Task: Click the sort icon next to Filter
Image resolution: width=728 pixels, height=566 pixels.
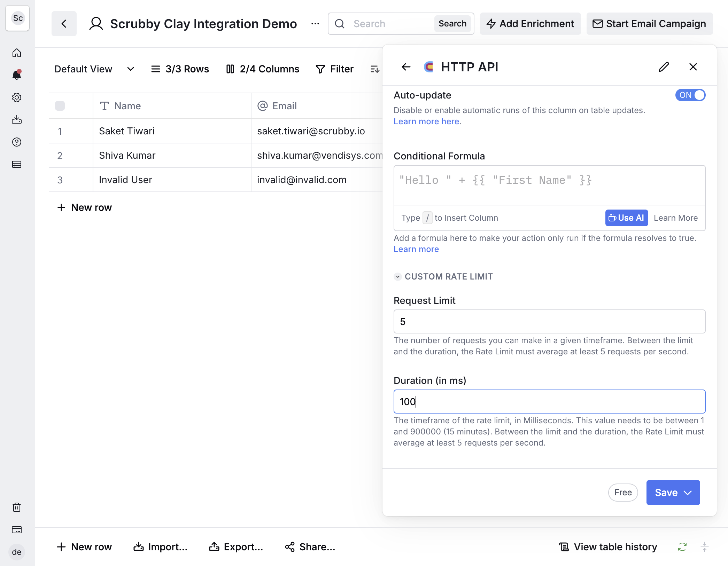Action: (375, 69)
